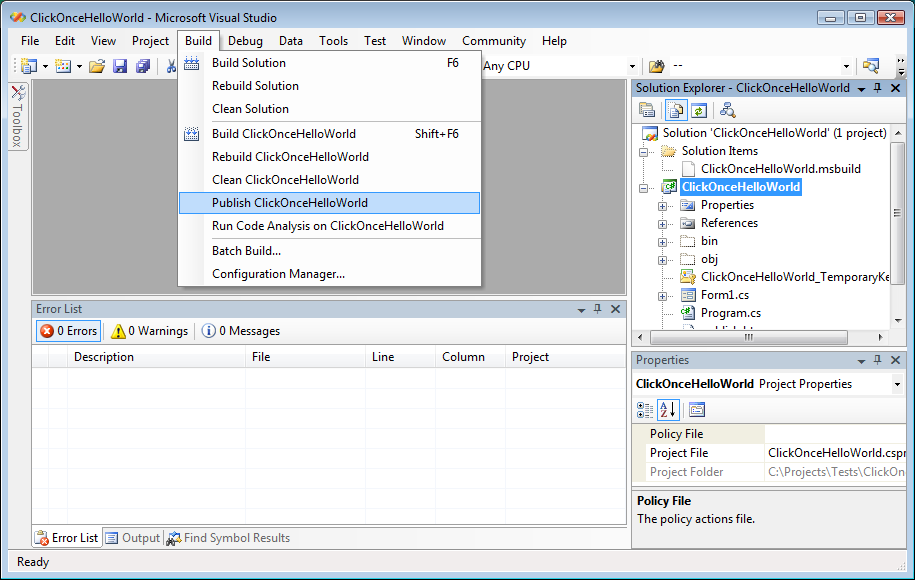Click the Save floppy disk icon

point(120,66)
